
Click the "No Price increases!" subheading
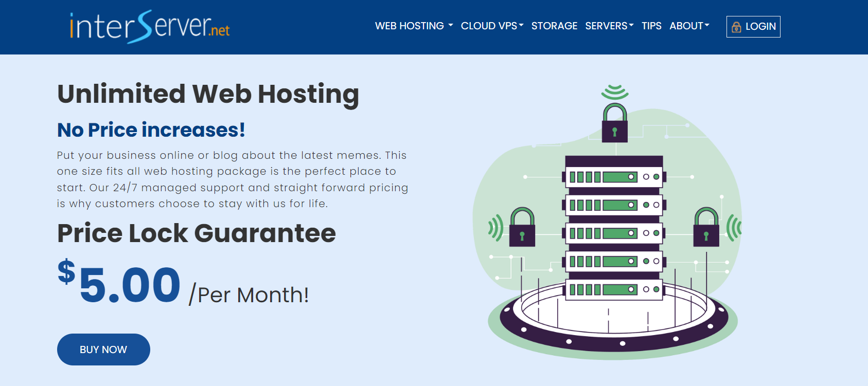pyautogui.click(x=151, y=130)
